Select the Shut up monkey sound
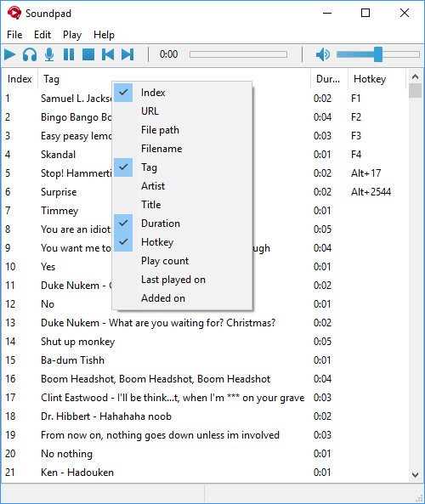 click(x=77, y=342)
